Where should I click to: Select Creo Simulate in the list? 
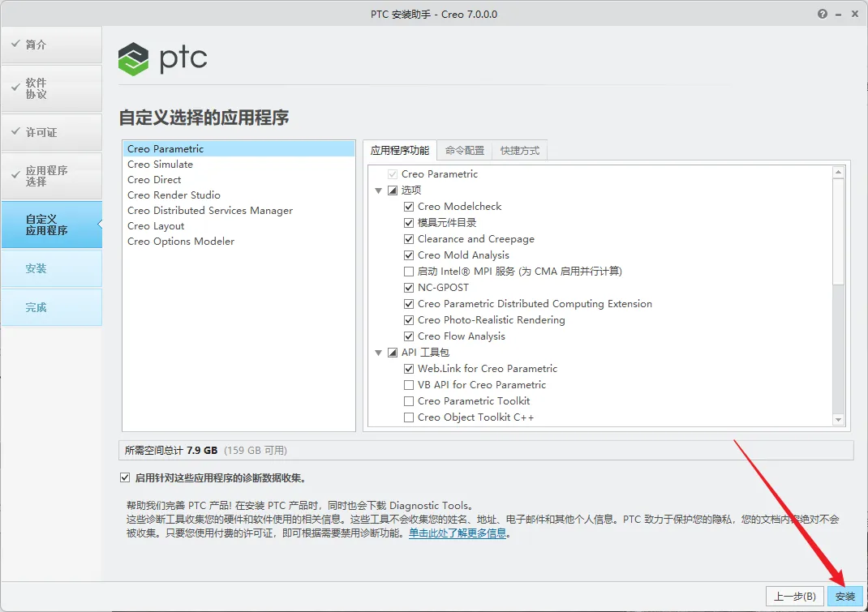(x=238, y=165)
